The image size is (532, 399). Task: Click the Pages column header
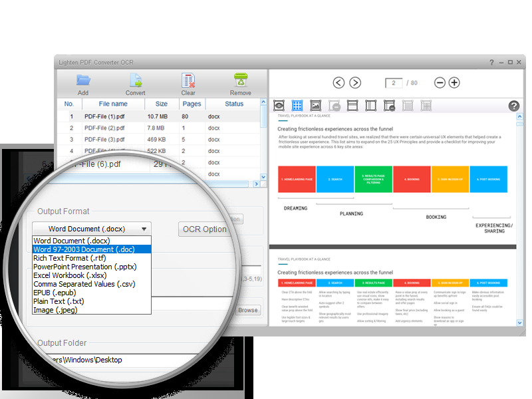coord(192,104)
